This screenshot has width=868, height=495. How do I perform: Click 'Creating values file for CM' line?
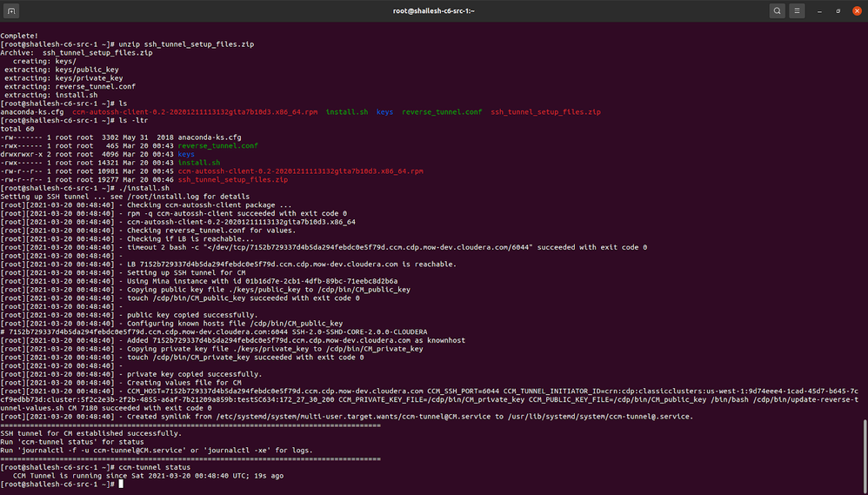pyautogui.click(x=121, y=383)
